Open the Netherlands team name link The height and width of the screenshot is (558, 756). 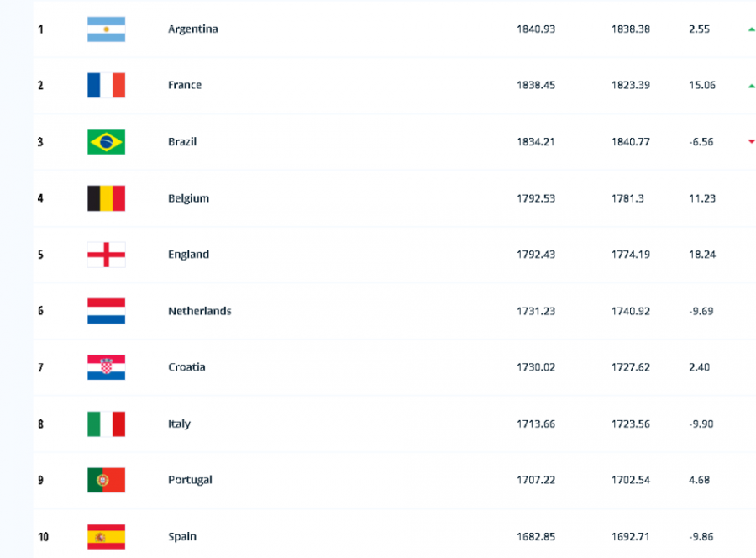coord(200,311)
